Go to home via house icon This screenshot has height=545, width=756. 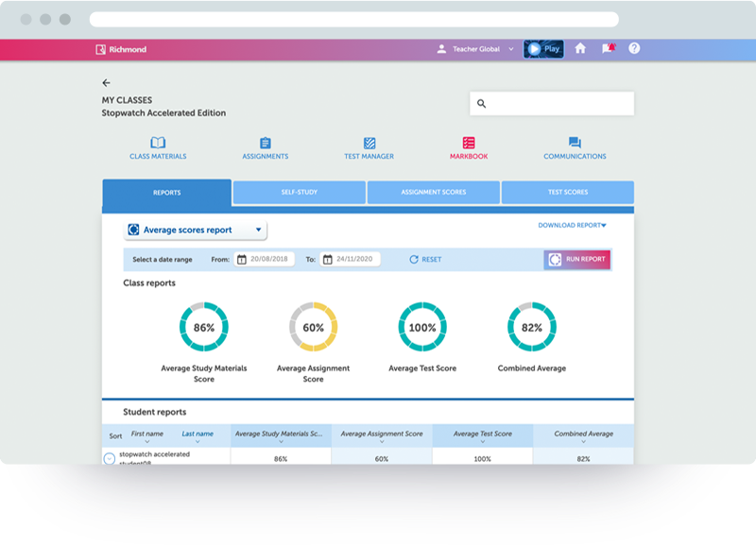tap(580, 48)
